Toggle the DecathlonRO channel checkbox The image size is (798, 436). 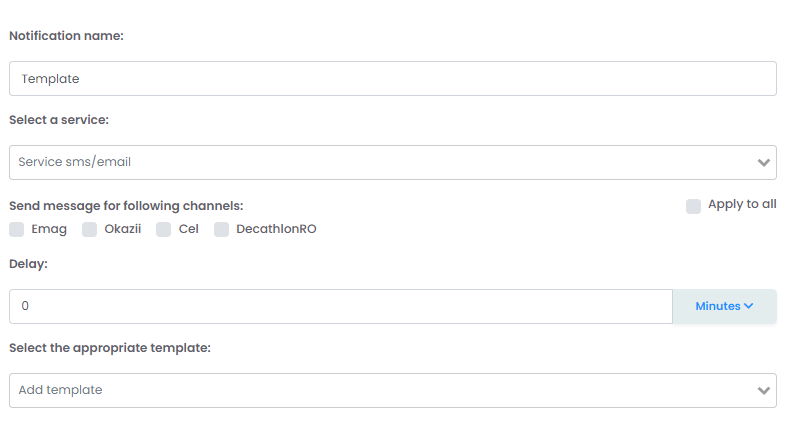pyautogui.click(x=222, y=230)
